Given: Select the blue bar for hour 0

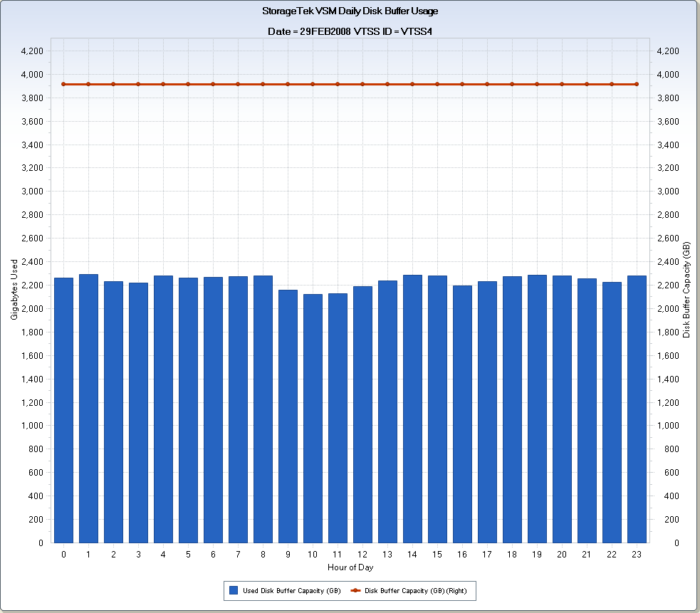Looking at the screenshot, I should (63, 410).
